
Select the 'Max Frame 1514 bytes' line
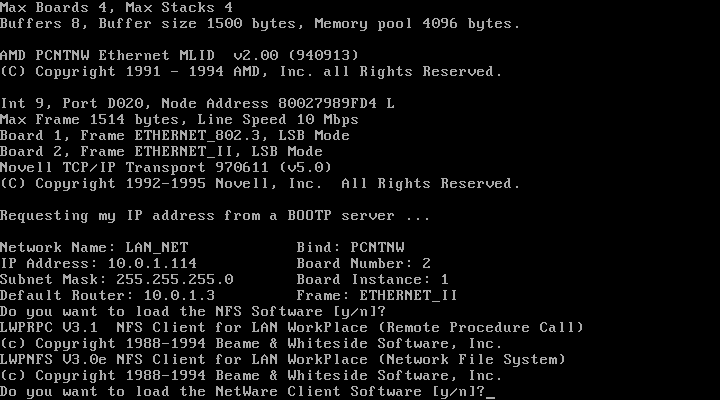click(x=179, y=120)
